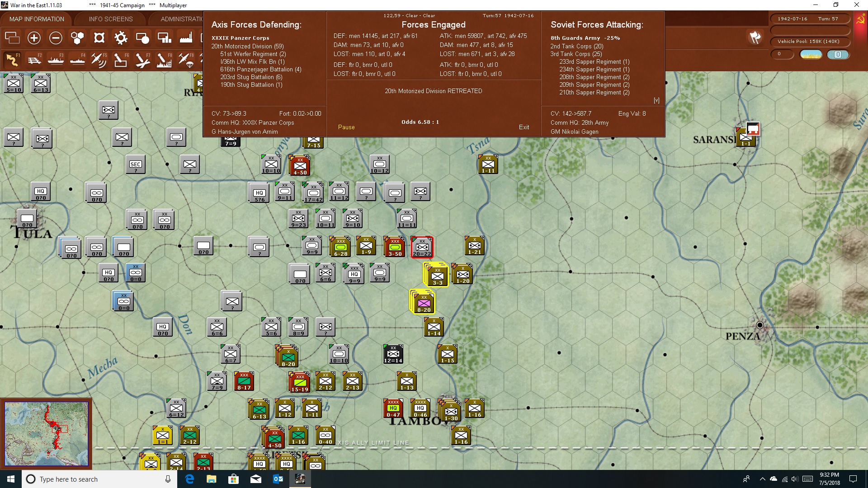Click 20th Motorized Division (59) entry

tap(247, 46)
